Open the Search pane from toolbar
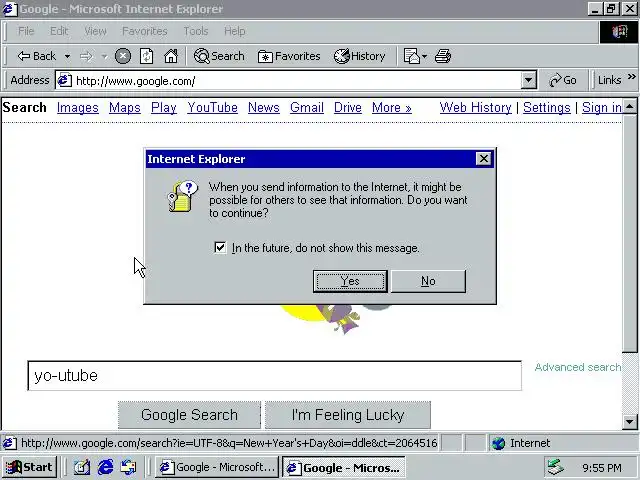Screen dimensions: 640x480 219,56
